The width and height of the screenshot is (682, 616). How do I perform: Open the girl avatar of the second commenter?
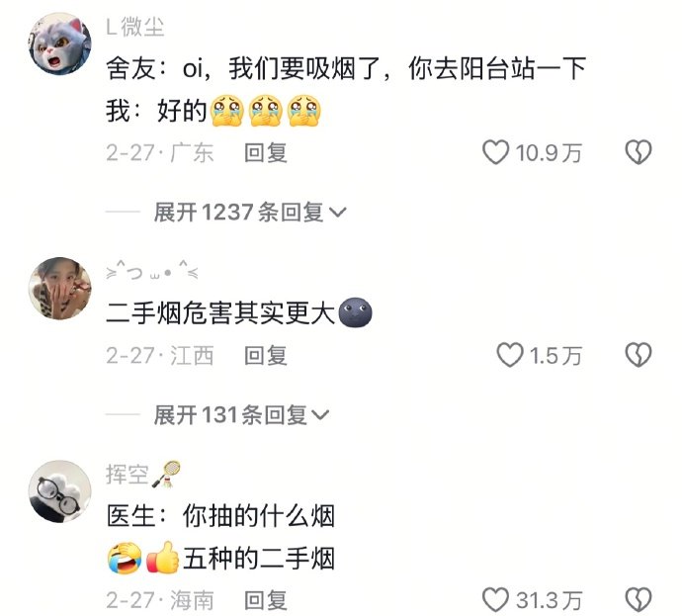coord(60,289)
